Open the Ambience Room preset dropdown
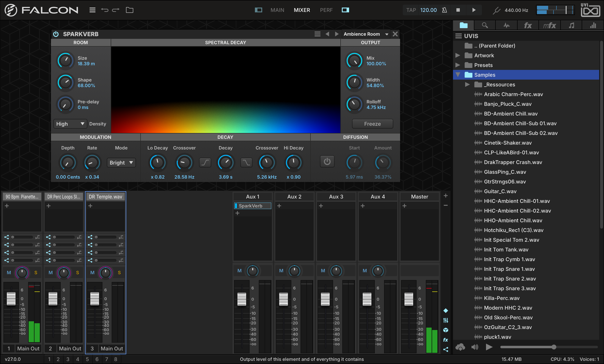 tap(366, 34)
